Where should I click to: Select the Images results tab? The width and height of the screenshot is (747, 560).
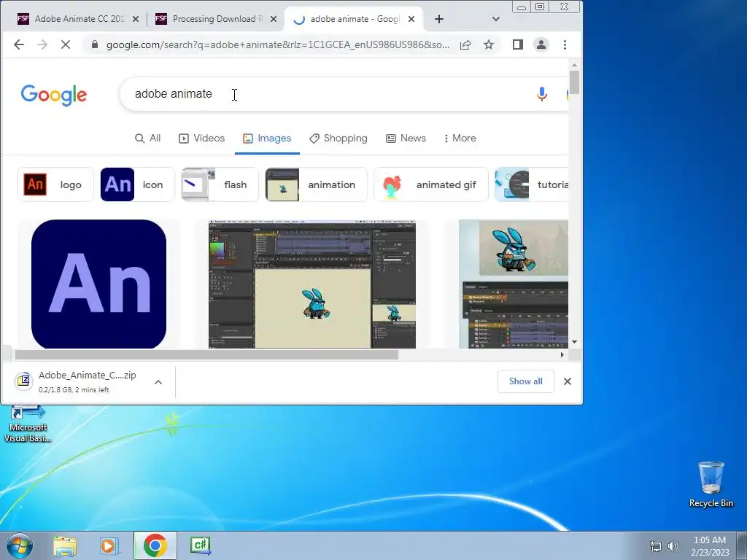(267, 138)
